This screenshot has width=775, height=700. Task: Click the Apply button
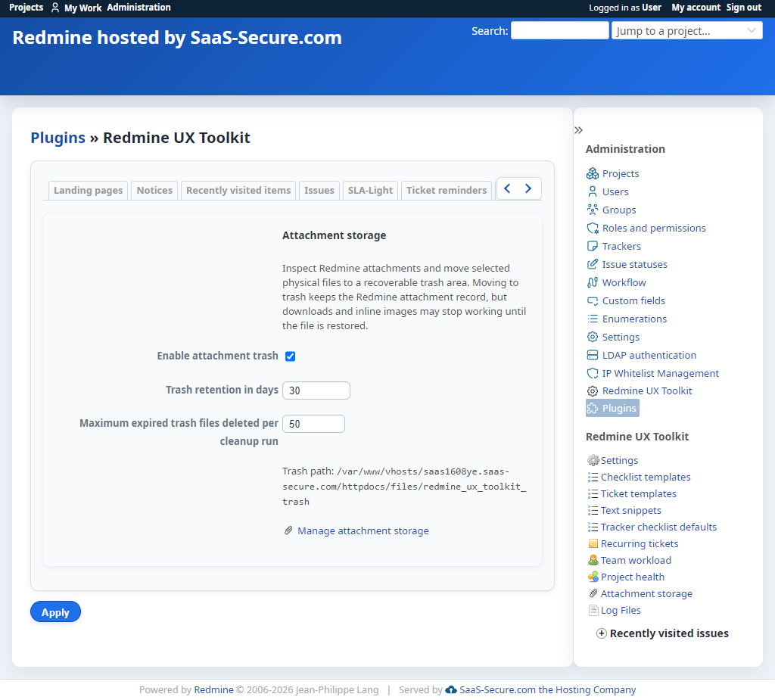(55, 612)
